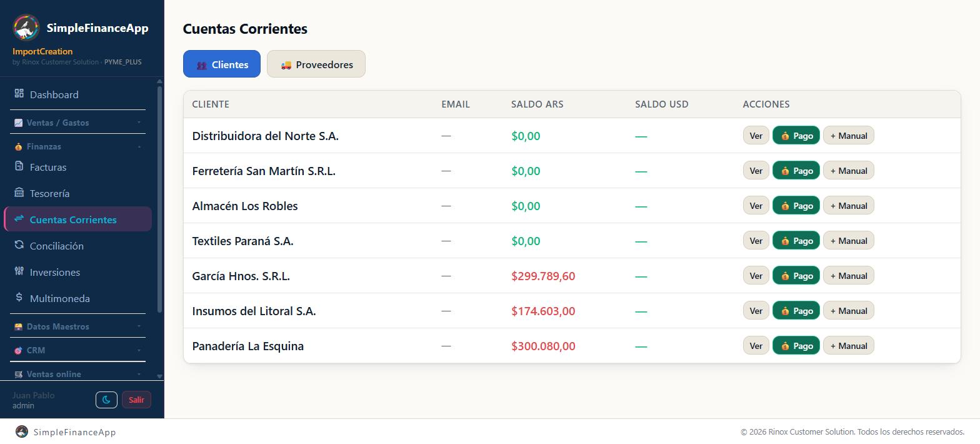Switch to the Proveedores tab
Viewport: 980px width, 444px height.
tap(316, 64)
